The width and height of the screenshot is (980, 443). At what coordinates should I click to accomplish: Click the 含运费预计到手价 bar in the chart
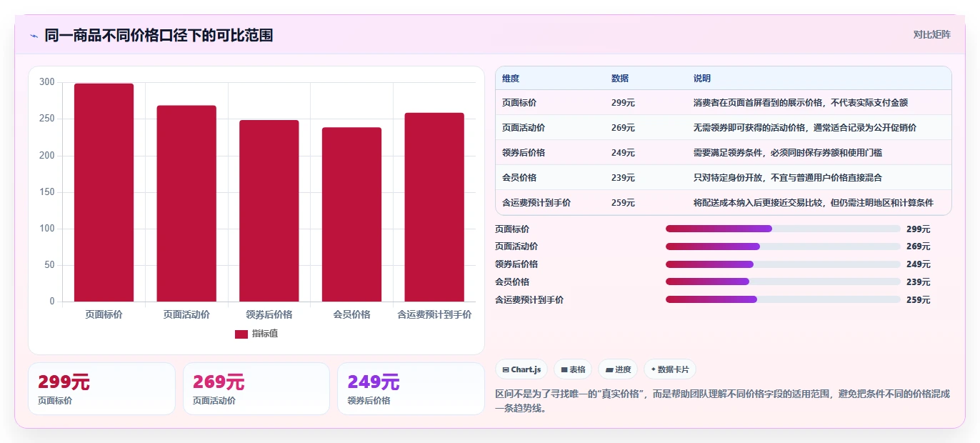434,207
